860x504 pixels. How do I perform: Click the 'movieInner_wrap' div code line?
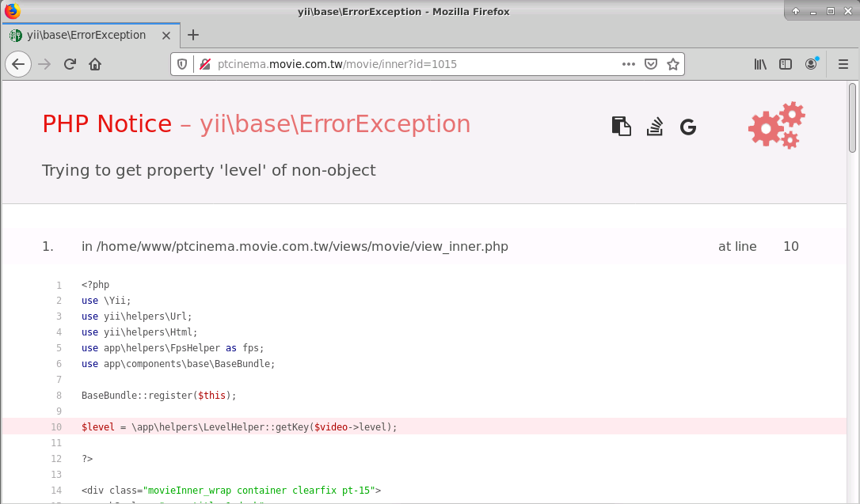pos(231,491)
